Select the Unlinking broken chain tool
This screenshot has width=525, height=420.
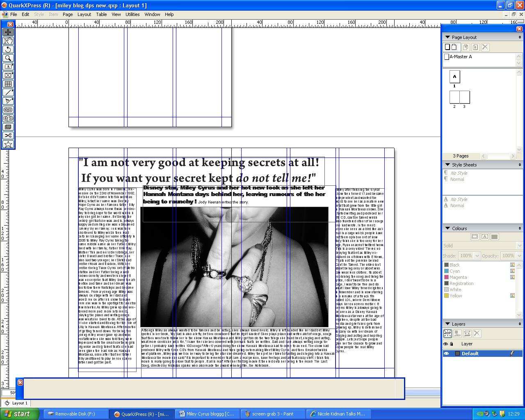pos(8,118)
